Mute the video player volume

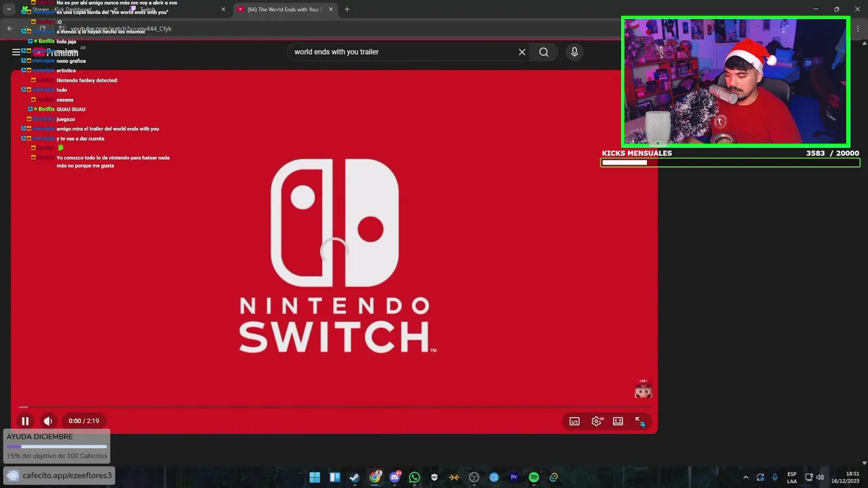click(48, 421)
